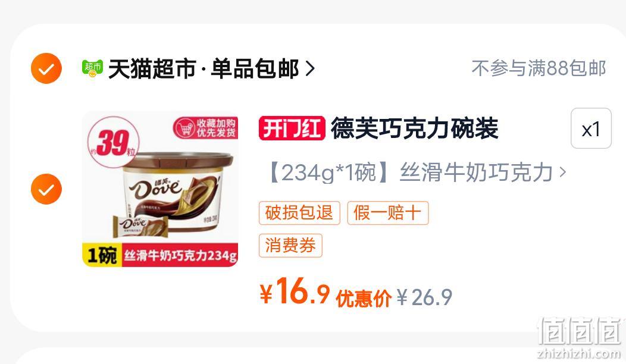Tap the 假一赔十 guarantee tag
Screen dimensions: 626x364
[387, 213]
